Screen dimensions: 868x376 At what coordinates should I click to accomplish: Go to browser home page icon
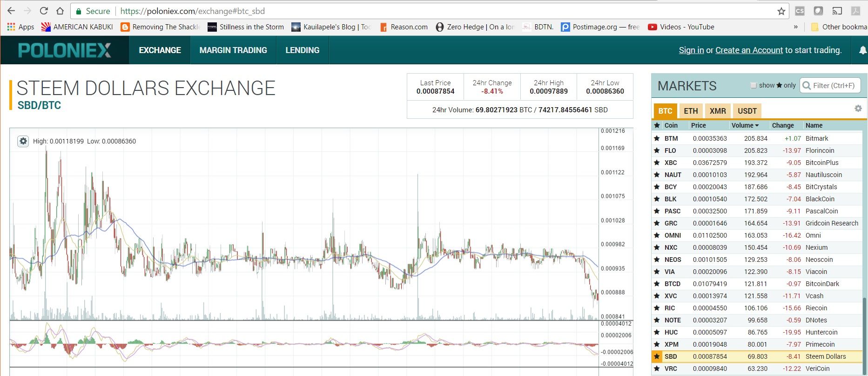(60, 11)
